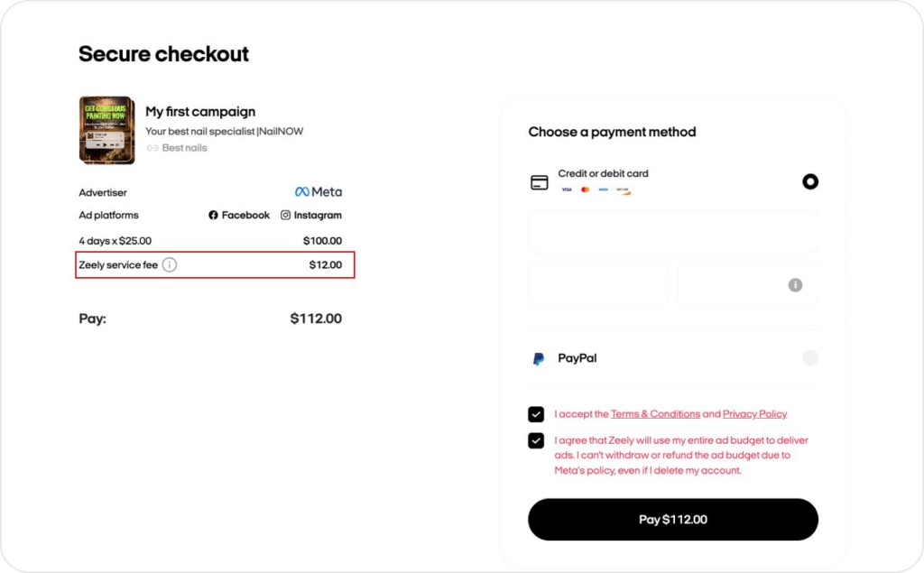Uncheck the ad budget agreement checkbox
The height and width of the screenshot is (573, 924).
point(537,440)
